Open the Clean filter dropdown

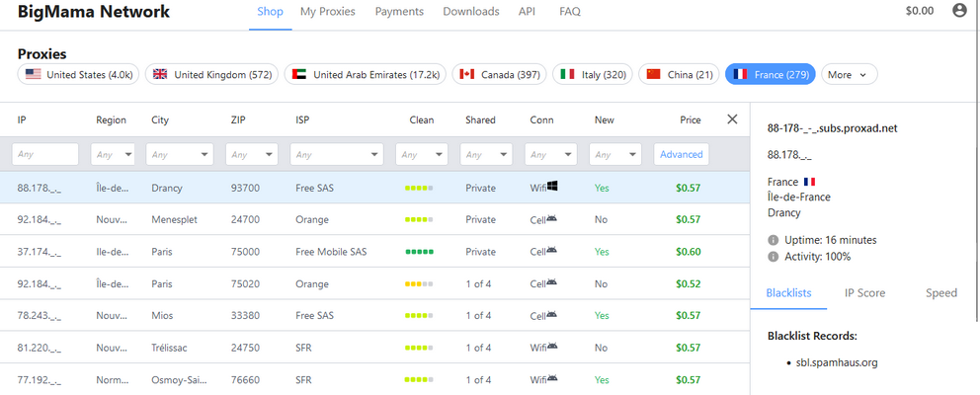422,154
